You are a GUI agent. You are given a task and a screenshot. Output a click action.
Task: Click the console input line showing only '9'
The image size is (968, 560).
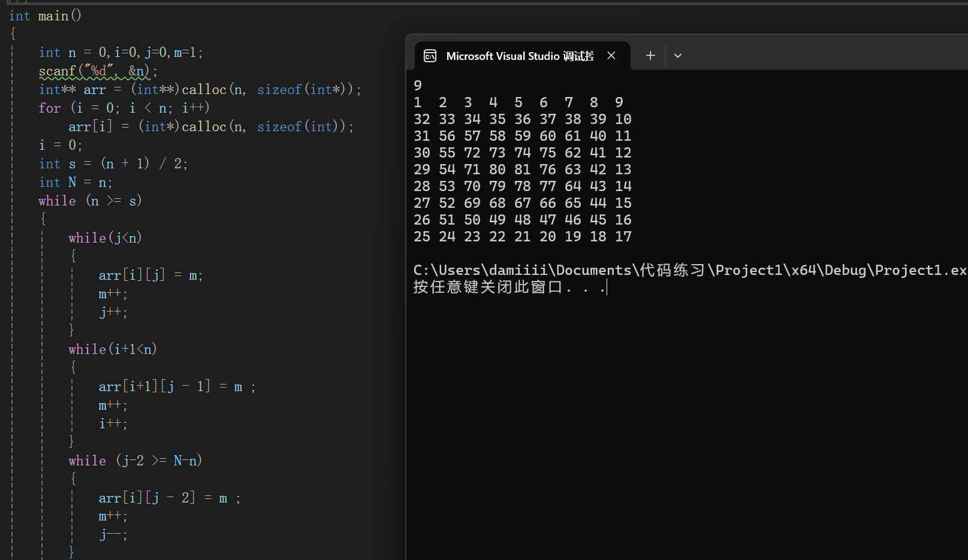point(418,86)
